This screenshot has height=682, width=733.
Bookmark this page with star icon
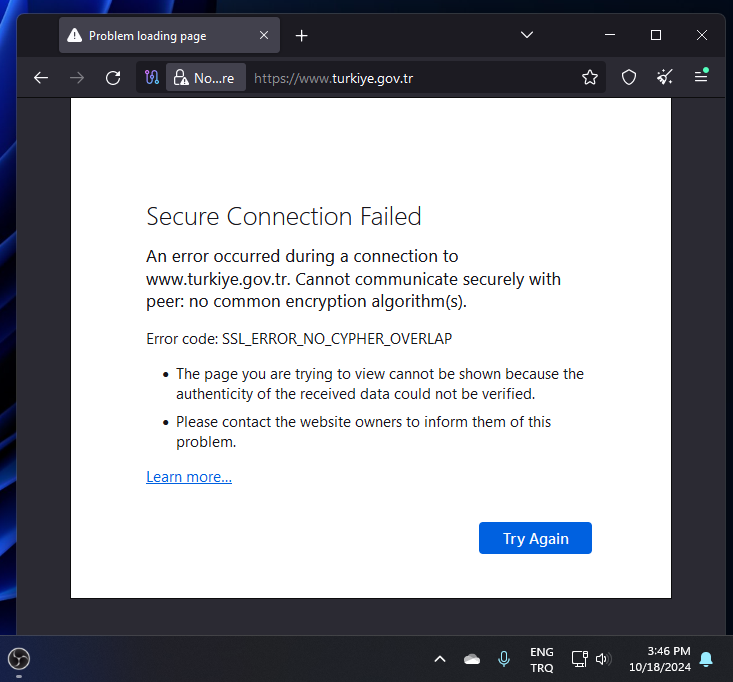(590, 78)
